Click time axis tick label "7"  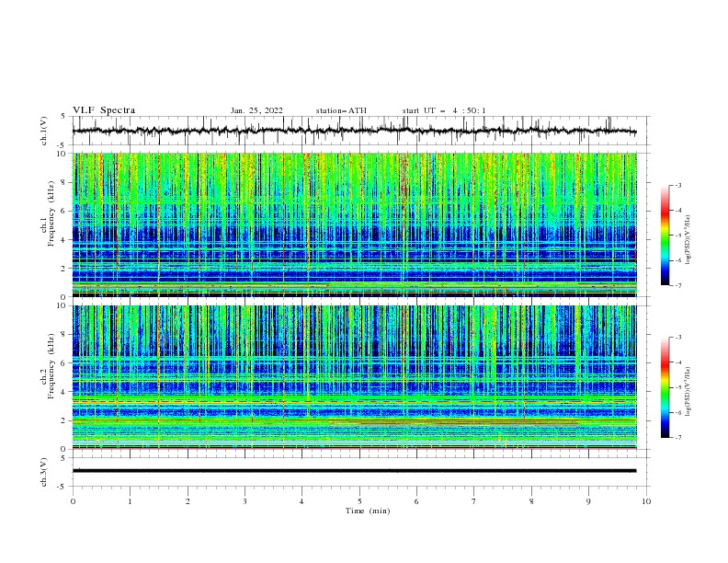pos(474,501)
